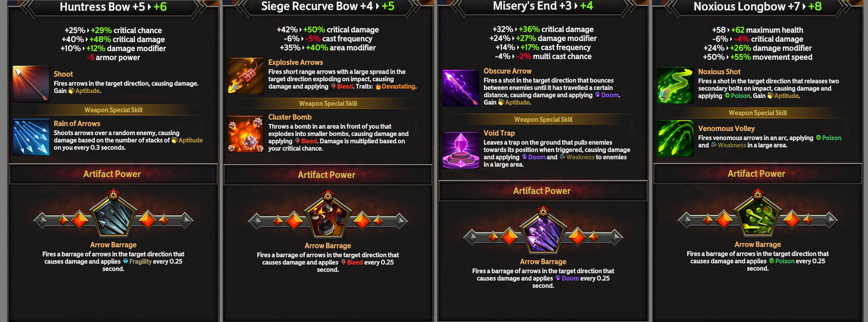Select the Venomous Volley skill icon
The width and height of the screenshot is (868, 322).
(675, 138)
